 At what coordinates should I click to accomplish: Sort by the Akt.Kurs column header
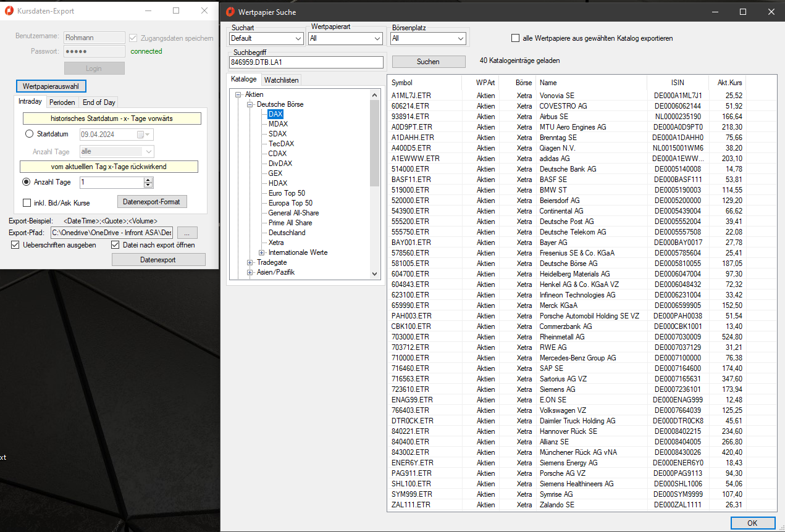[727, 83]
